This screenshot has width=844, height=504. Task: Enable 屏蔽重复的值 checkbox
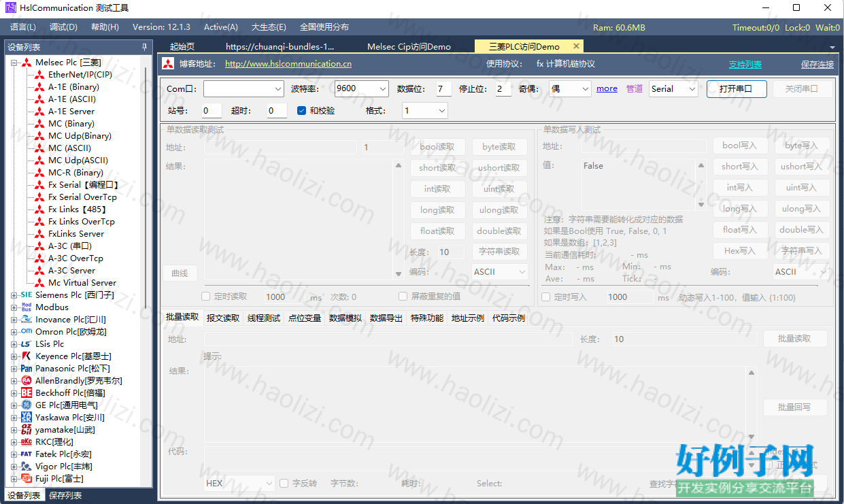(x=403, y=297)
